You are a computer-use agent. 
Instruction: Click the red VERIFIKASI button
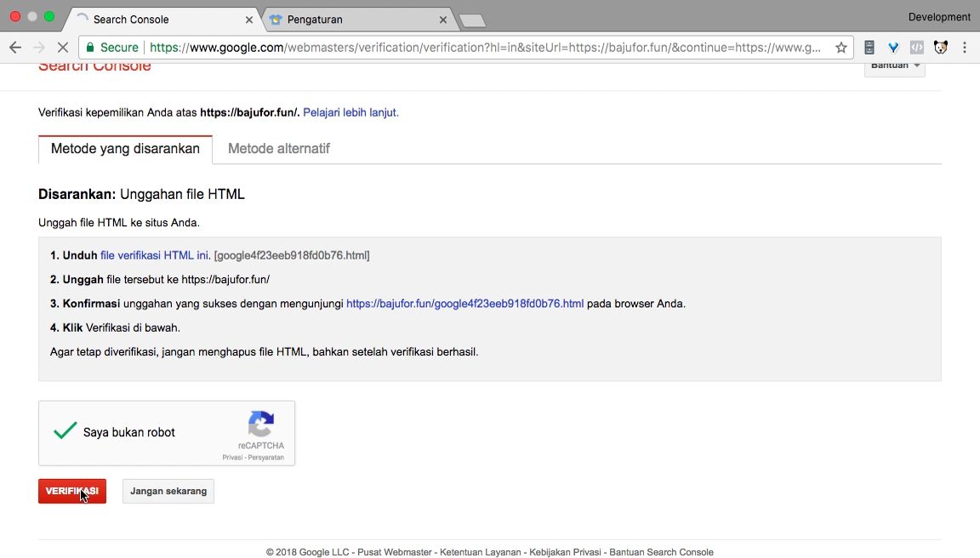(x=71, y=491)
